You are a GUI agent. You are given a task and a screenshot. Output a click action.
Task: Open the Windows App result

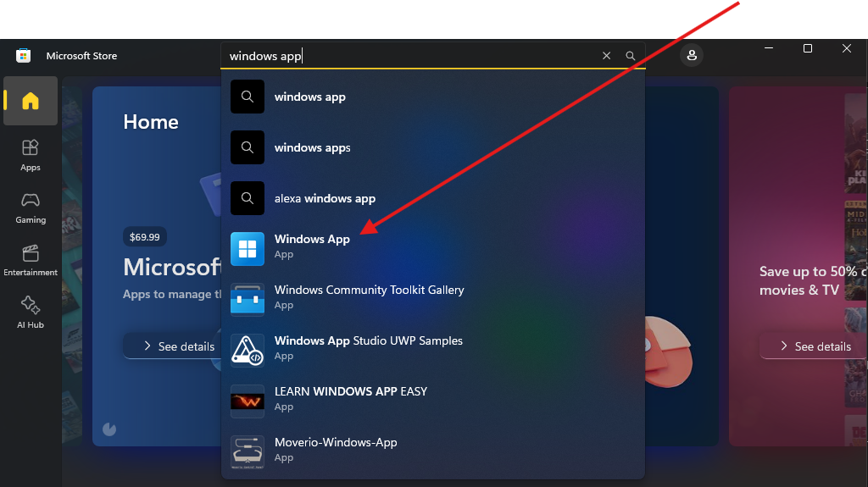(312, 246)
